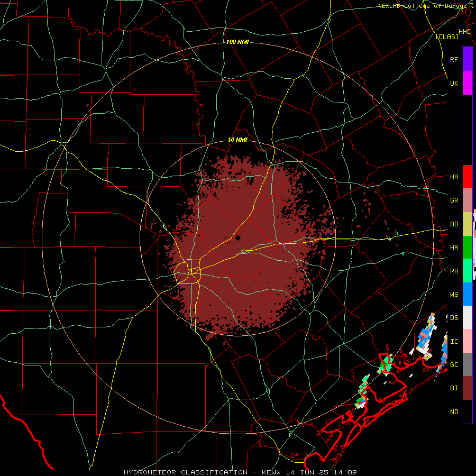The image size is (476, 476).
Task: Click the DS legend label
Action: click(x=454, y=317)
